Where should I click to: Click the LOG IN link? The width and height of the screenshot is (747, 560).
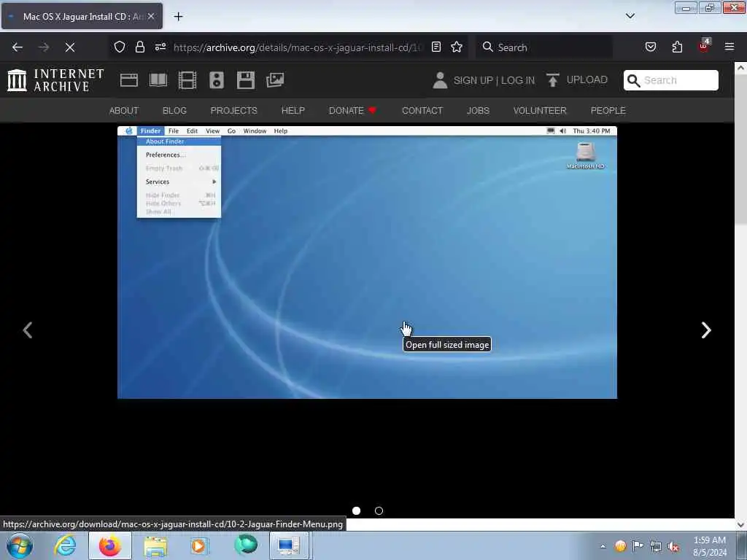(x=518, y=80)
